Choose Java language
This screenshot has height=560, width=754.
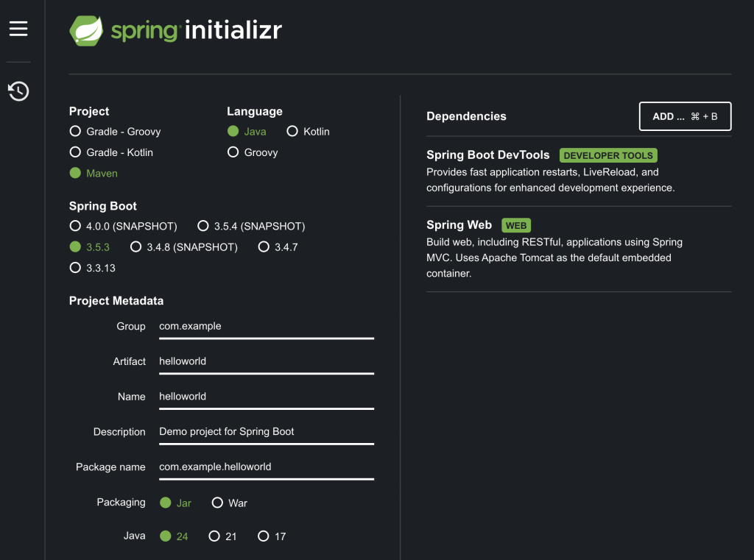tap(247, 131)
